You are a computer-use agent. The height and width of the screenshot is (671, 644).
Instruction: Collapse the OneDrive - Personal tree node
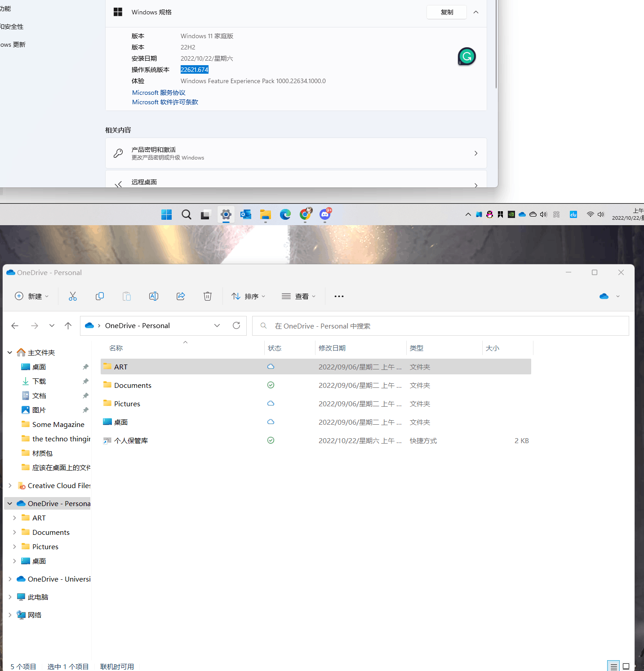[x=10, y=503]
